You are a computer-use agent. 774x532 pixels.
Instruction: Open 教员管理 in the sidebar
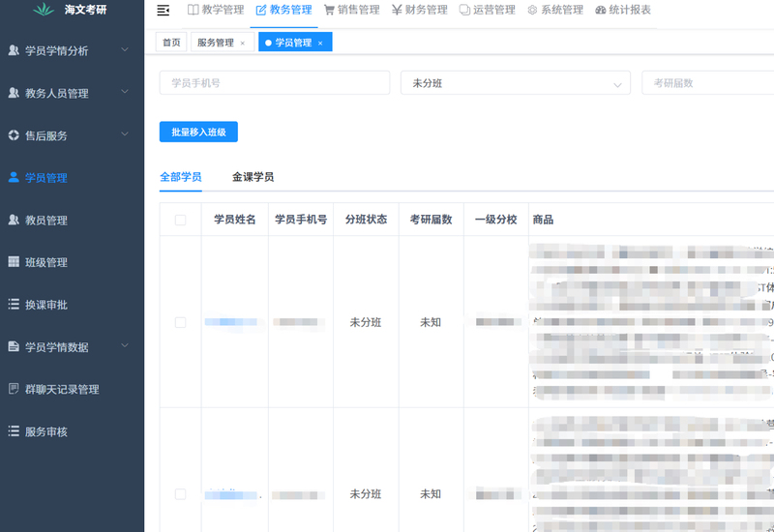[x=45, y=221]
